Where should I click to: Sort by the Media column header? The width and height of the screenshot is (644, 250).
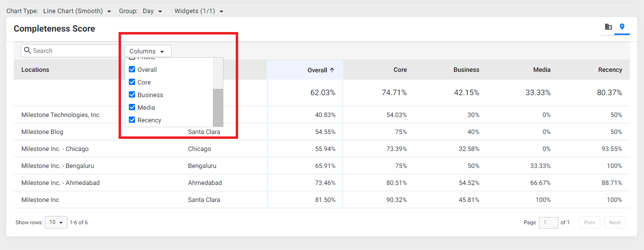(541, 70)
